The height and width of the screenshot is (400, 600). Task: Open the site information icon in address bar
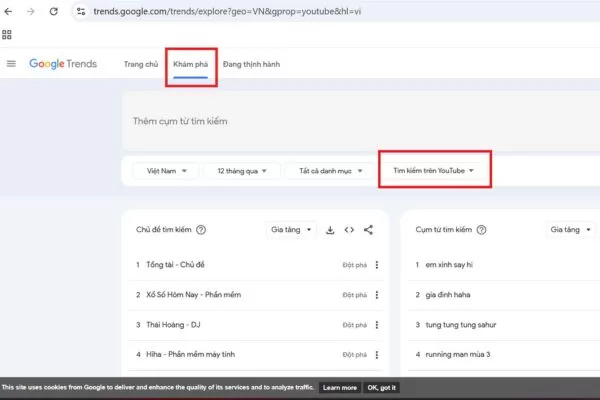[81, 11]
